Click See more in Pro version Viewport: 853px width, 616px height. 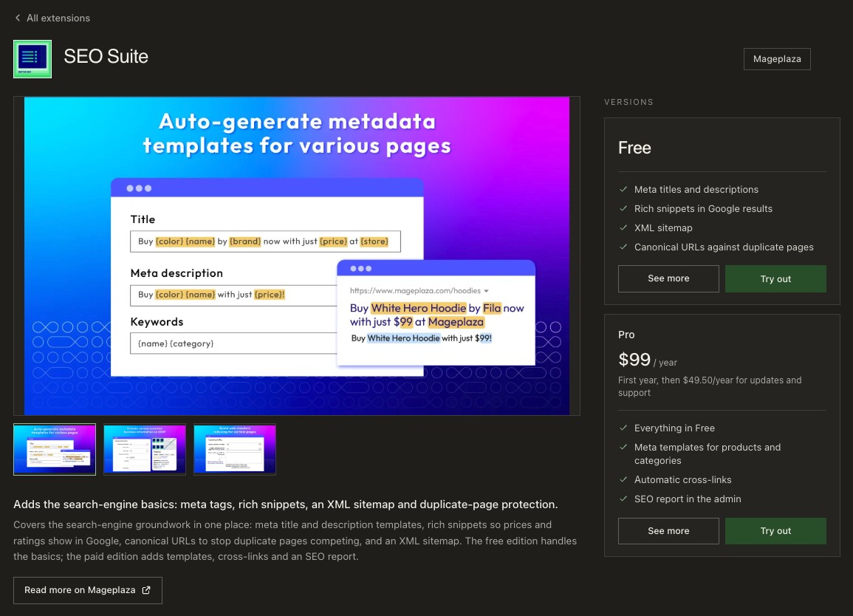(x=668, y=530)
